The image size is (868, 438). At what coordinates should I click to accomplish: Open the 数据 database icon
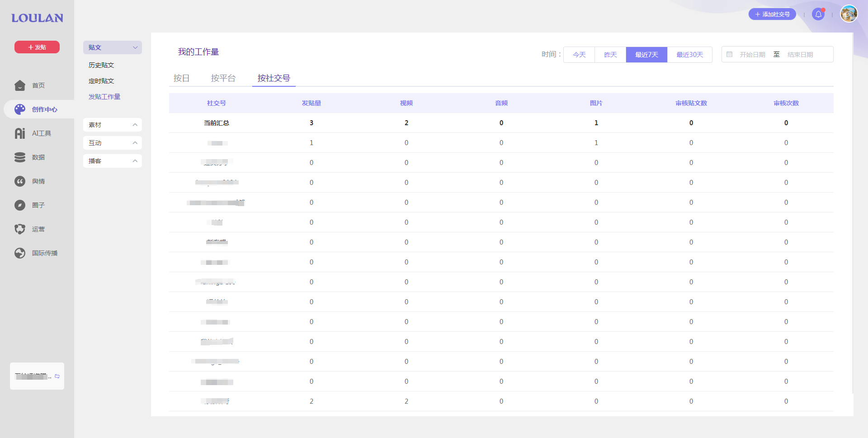pos(20,157)
